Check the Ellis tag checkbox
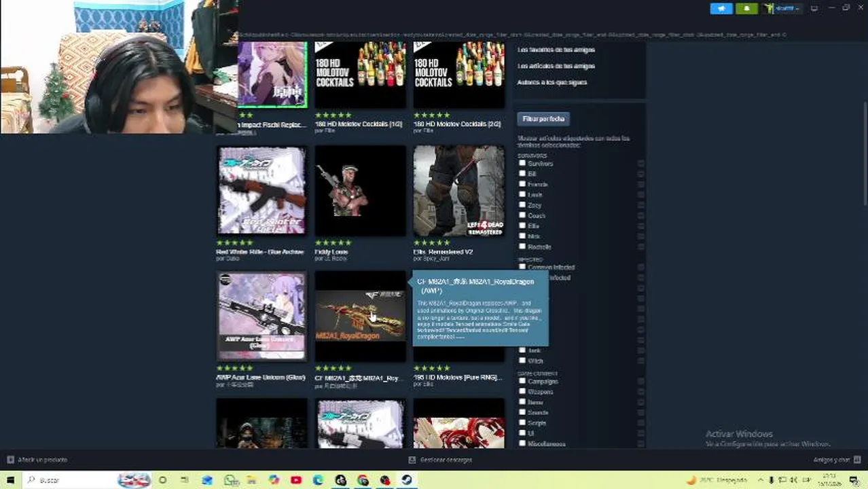Image resolution: width=868 pixels, height=489 pixels. [x=522, y=225]
